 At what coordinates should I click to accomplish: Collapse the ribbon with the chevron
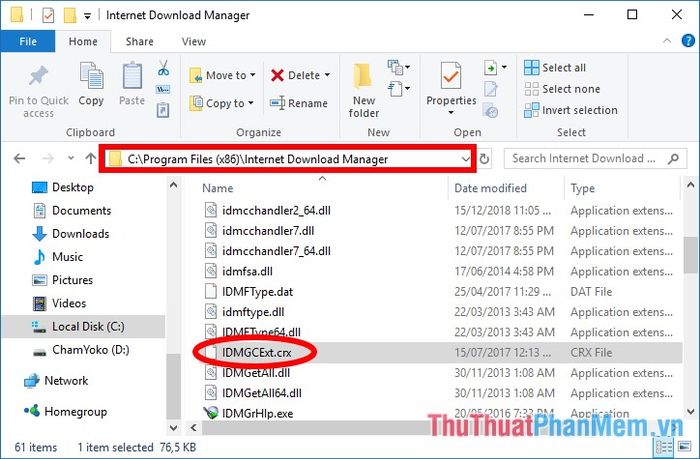(x=667, y=41)
